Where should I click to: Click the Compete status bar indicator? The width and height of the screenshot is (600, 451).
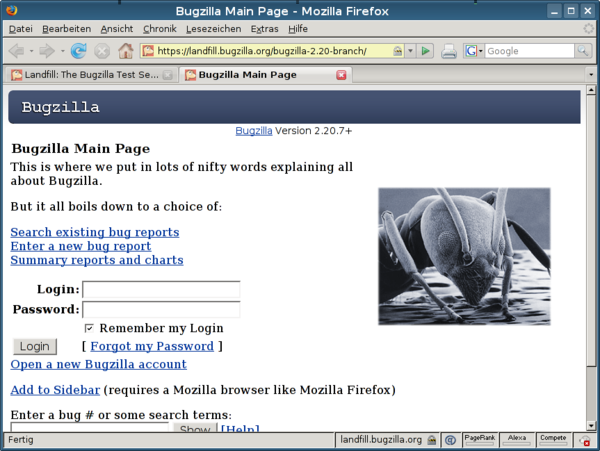[553, 440]
